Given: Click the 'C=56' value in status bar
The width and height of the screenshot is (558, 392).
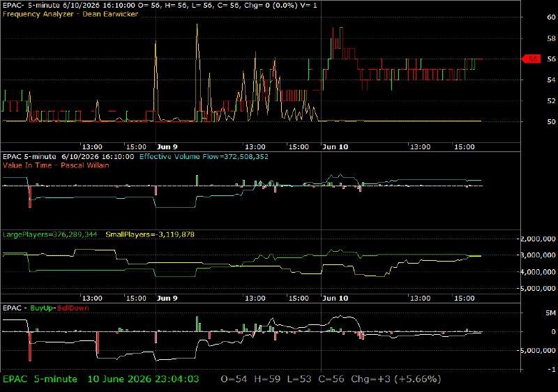Looking at the screenshot, I should pos(331,379).
